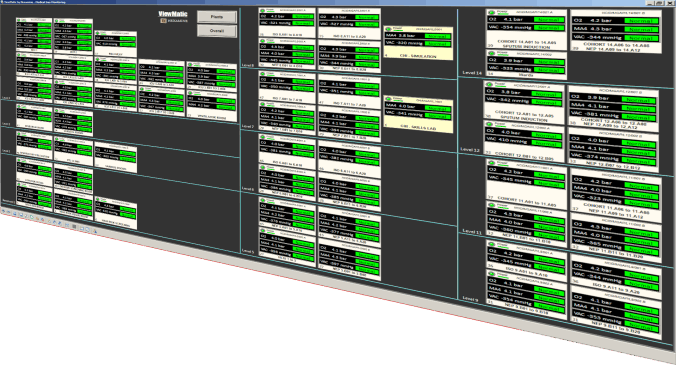The height and width of the screenshot is (365, 676).
Task: Select the O2 Normal status on COHORT 14.A01 panel
Action: 548,20
